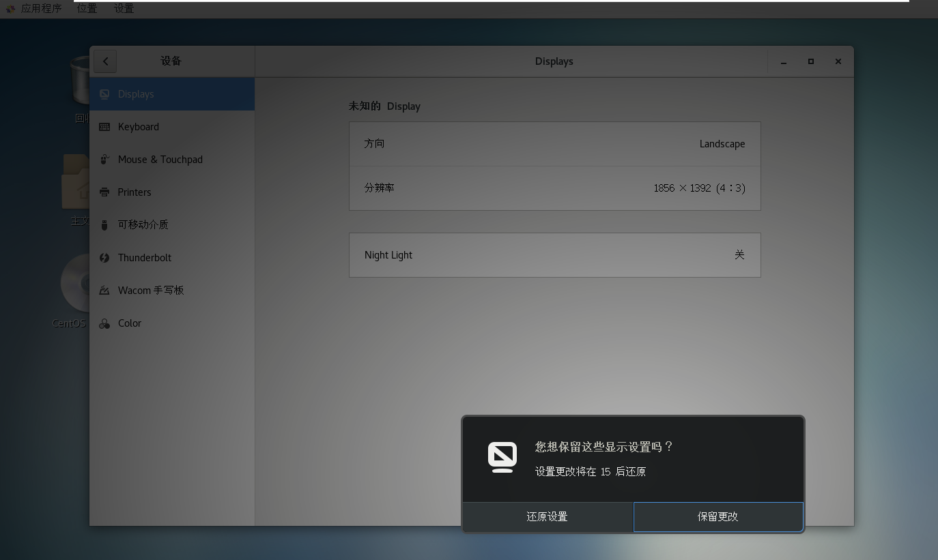This screenshot has width=938, height=560.
Task: Open the 方向 Landscape selector
Action: click(554, 143)
